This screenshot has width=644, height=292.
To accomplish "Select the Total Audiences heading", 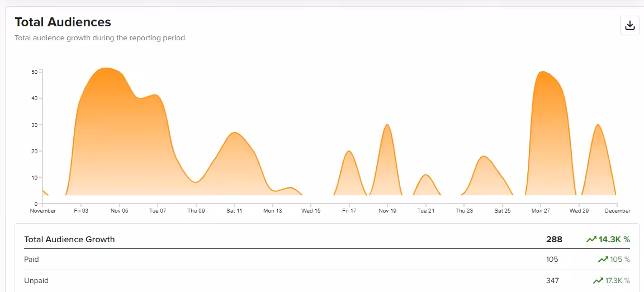I will [63, 22].
